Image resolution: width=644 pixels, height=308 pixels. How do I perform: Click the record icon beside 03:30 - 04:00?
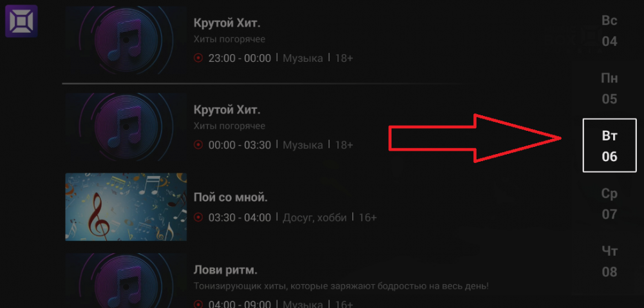click(x=198, y=217)
